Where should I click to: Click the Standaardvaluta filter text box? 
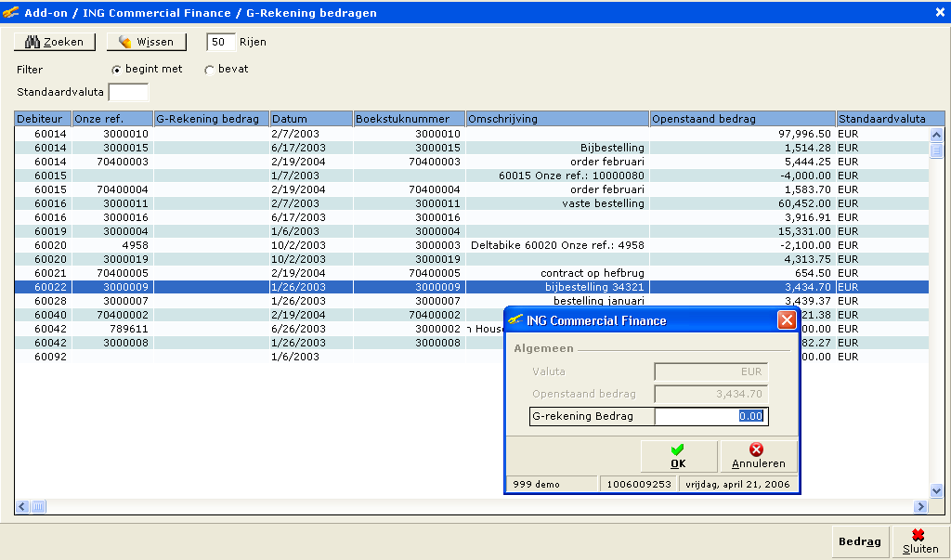pyautogui.click(x=128, y=92)
